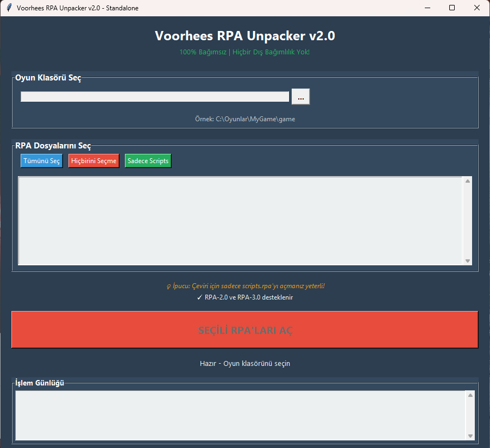Click the 'Örnek: C:\Oyunlar\MyGame\game' hint
490x448 pixels.
click(245, 119)
